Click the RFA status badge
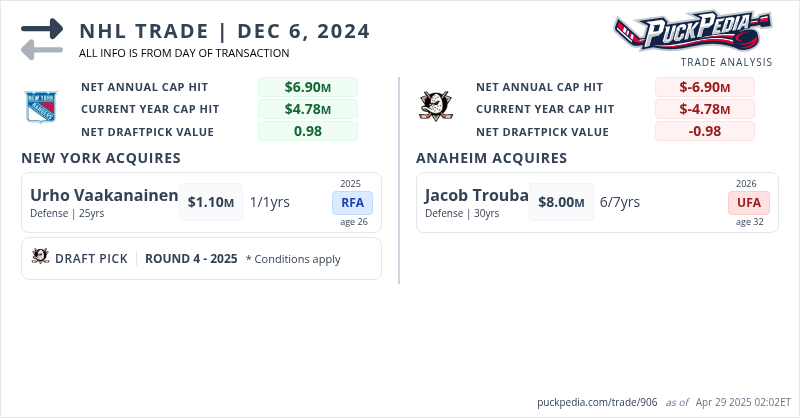 tap(352, 203)
